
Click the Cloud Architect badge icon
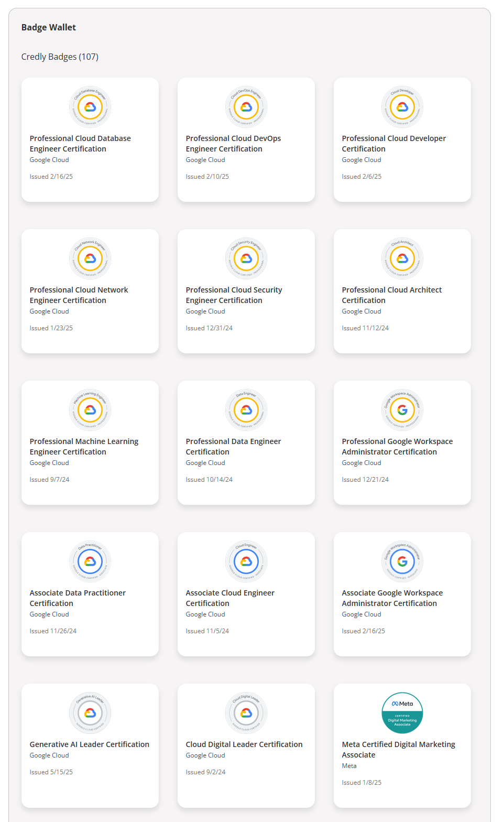pyautogui.click(x=402, y=258)
